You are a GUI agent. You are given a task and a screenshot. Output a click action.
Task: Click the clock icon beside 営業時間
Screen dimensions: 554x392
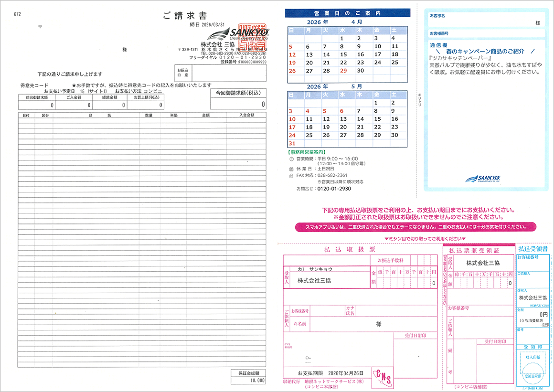[x=291, y=159]
